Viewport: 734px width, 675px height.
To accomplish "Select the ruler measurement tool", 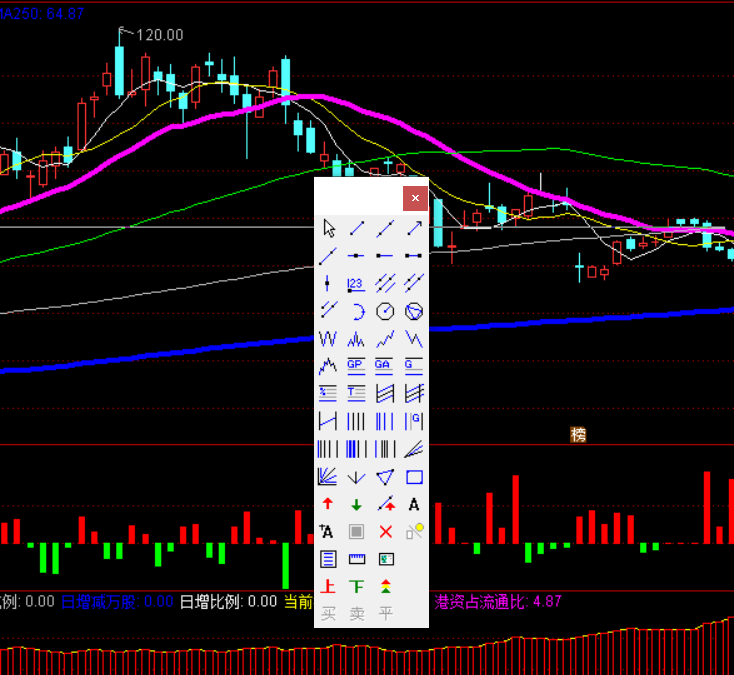I will pos(357,559).
